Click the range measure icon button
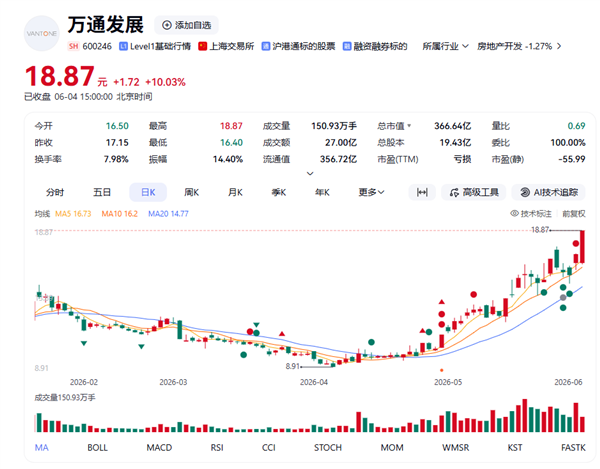This screenshot has height=469, width=600. tap(422, 192)
